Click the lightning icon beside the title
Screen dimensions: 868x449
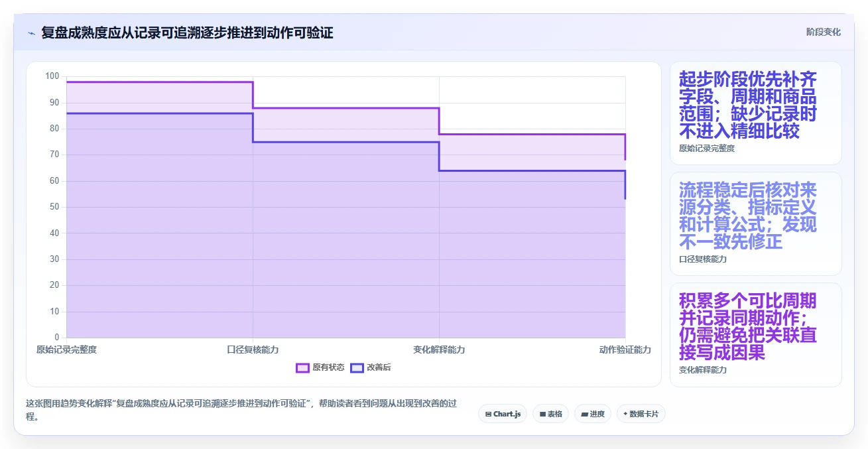(31, 32)
